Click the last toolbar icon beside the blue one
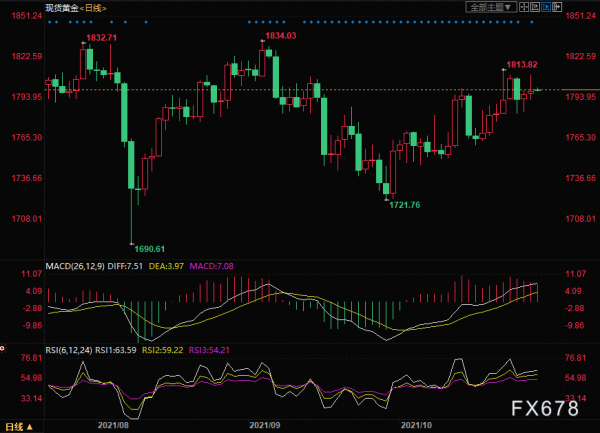This screenshot has height=433, width=600. [x=556, y=6]
